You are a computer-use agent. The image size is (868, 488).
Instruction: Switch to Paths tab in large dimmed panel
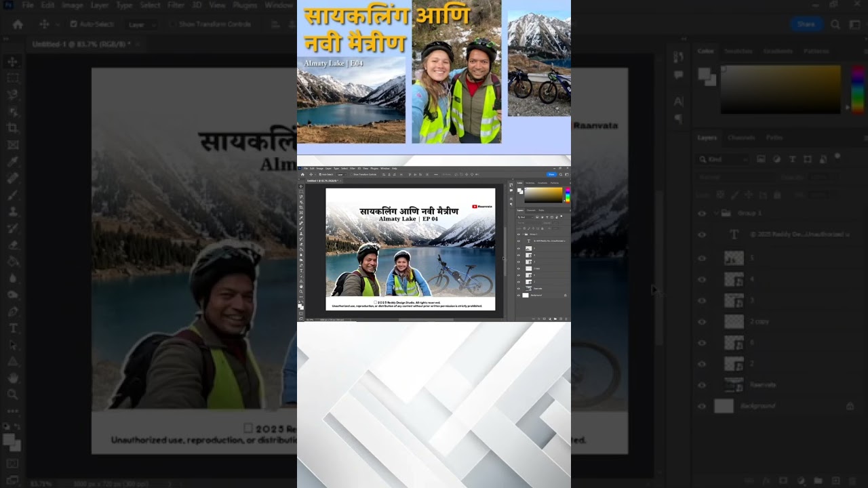point(774,138)
